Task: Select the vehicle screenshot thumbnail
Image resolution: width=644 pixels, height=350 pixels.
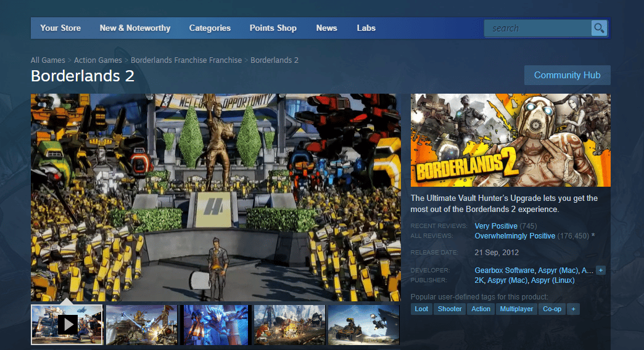Action: (x=363, y=325)
